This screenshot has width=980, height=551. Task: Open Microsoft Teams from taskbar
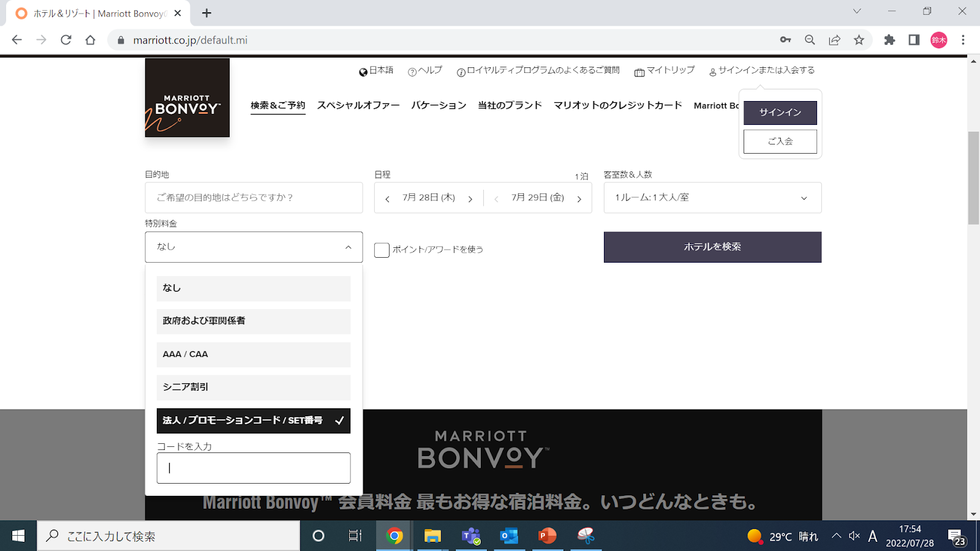point(470,536)
